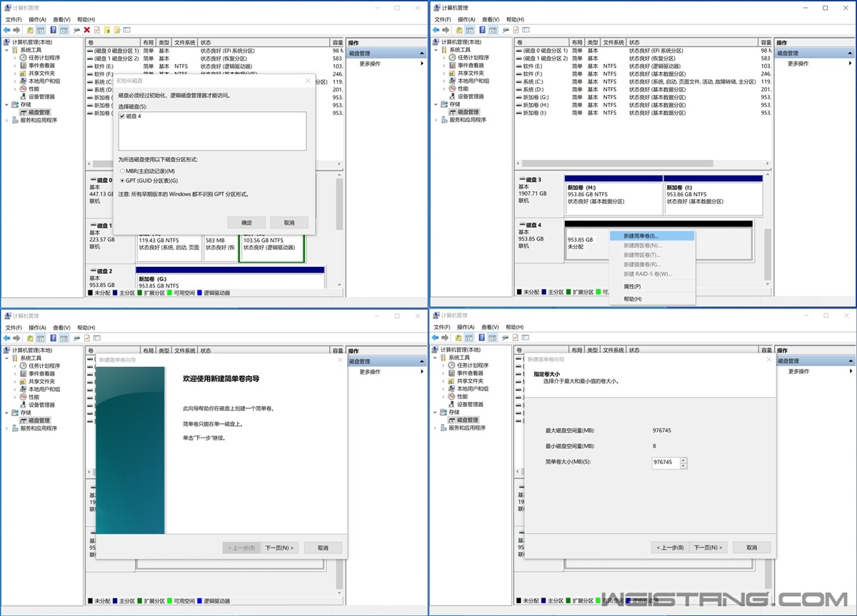Select 计算机管理(本地) root icon in volume-size wizard window
Viewport: 857px width, 616px height.
click(436, 350)
